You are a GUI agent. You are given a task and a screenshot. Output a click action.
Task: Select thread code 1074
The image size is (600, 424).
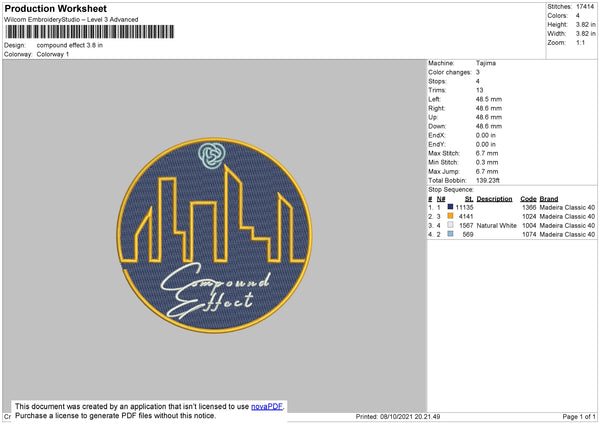[x=529, y=234]
